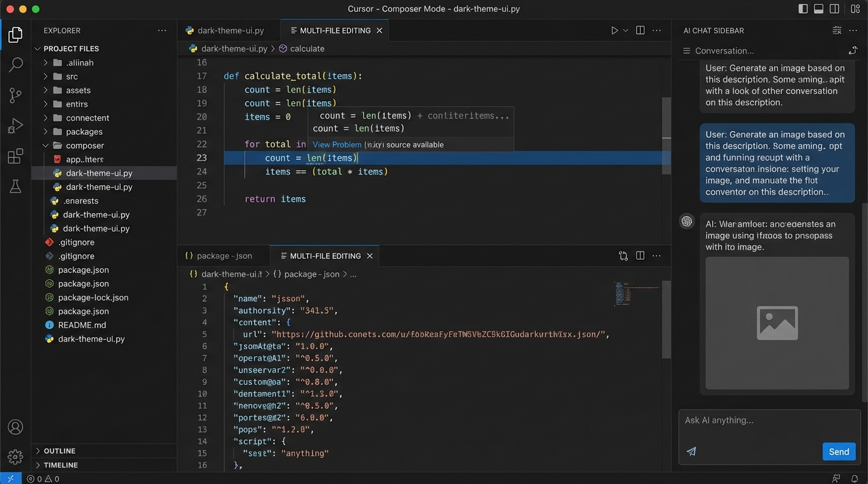The height and width of the screenshot is (484, 868).
Task: Open the Accounts icon in activity bar
Action: (15, 427)
